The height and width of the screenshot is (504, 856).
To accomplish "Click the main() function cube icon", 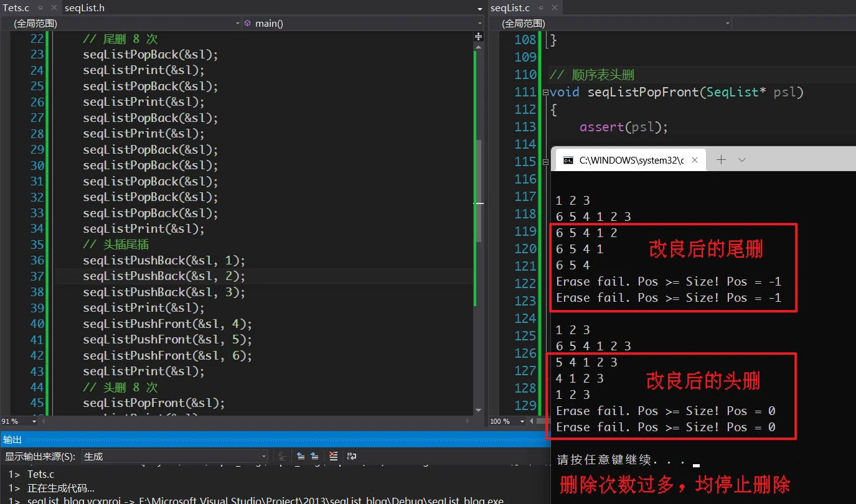I will click(248, 23).
